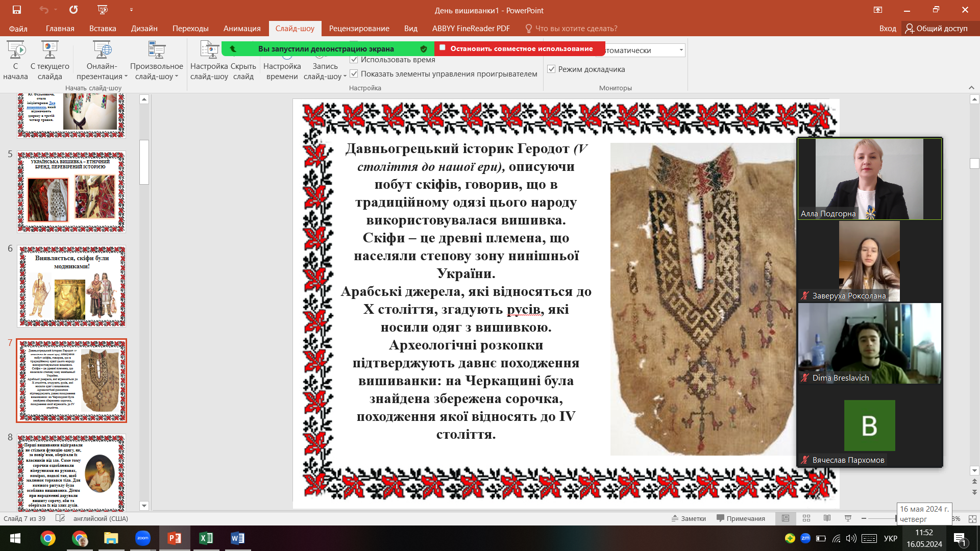The width and height of the screenshot is (980, 551).
Task: Switch to Reading view icon
Action: click(827, 518)
